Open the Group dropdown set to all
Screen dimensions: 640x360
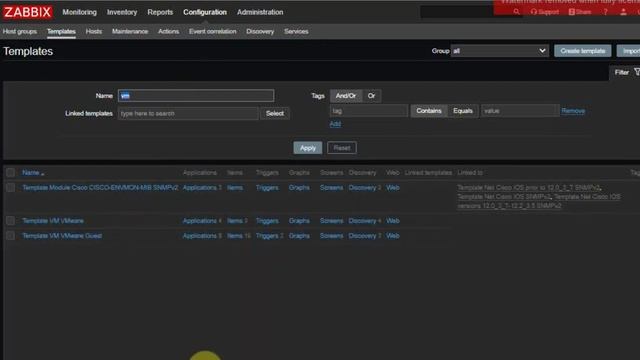(x=499, y=51)
